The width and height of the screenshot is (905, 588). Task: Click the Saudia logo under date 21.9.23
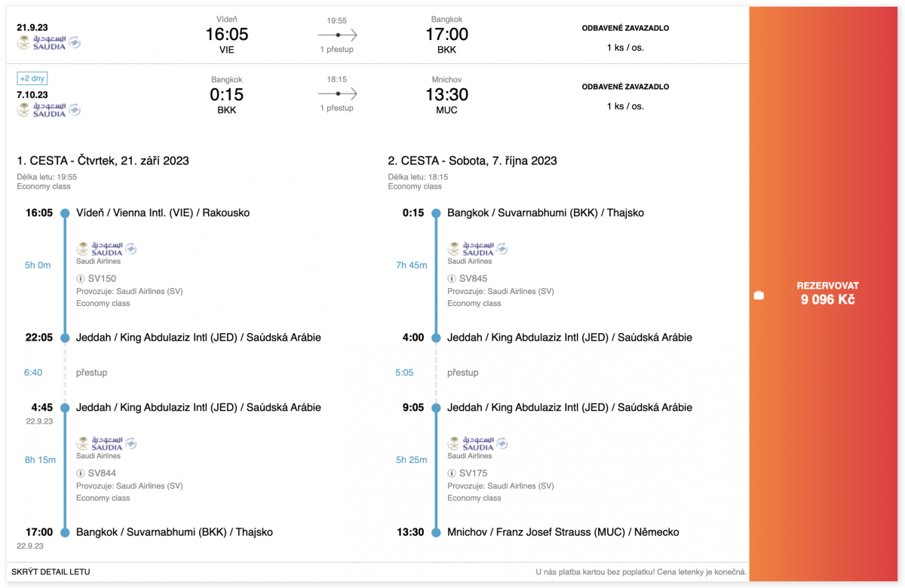tap(49, 43)
